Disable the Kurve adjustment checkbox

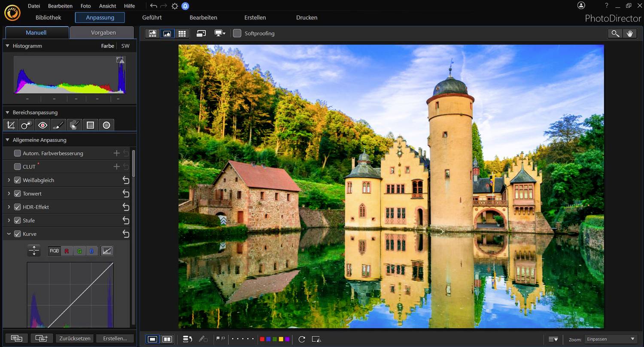[x=17, y=234]
